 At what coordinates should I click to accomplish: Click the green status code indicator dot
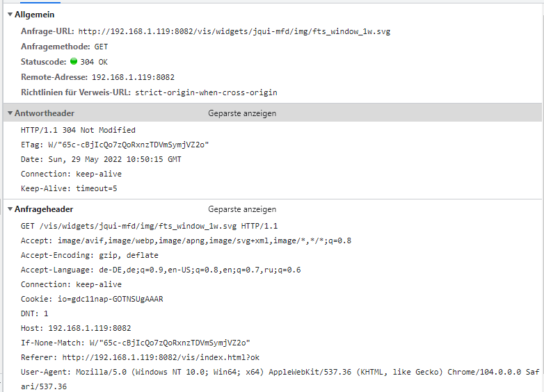click(x=74, y=62)
